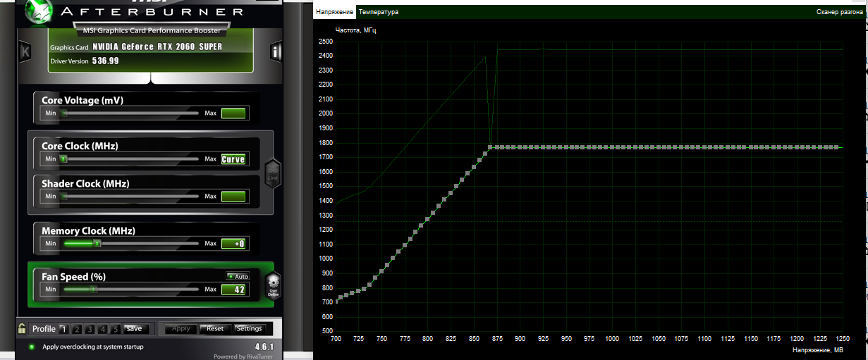The image size is (868, 360).
Task: Click the Fan Speed slider handle
Action: tap(92, 289)
